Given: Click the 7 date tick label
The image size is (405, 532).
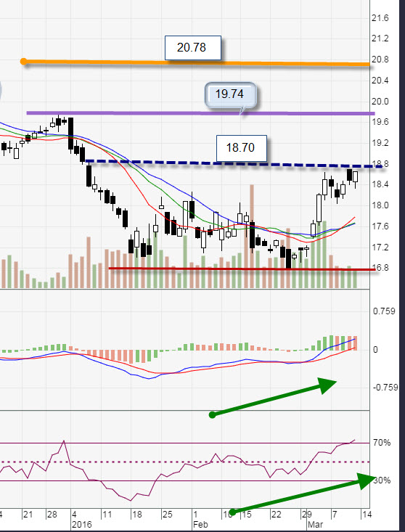Looking at the screenshot, I should (335, 515).
